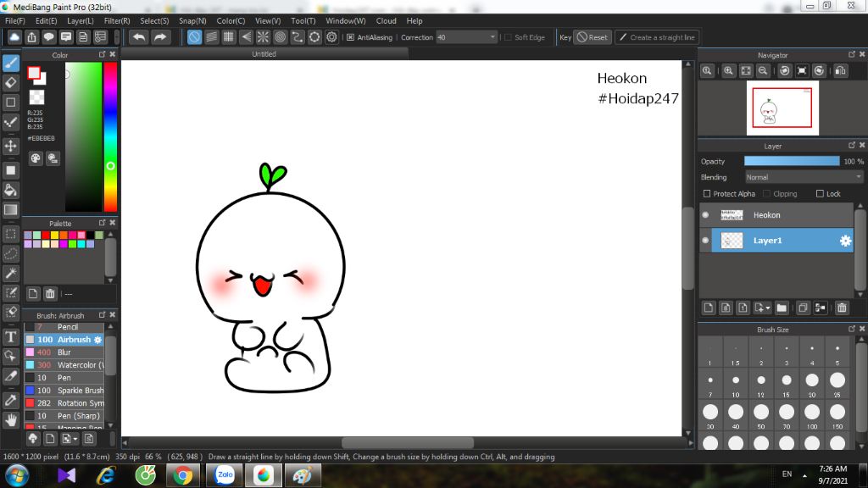This screenshot has height=488, width=868.
Task: Select the Heokon layer
Action: point(776,214)
